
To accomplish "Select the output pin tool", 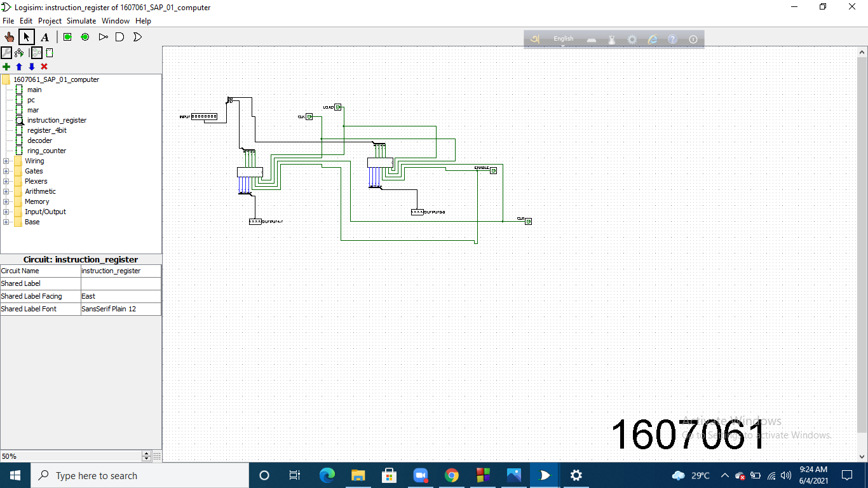I will (x=85, y=37).
